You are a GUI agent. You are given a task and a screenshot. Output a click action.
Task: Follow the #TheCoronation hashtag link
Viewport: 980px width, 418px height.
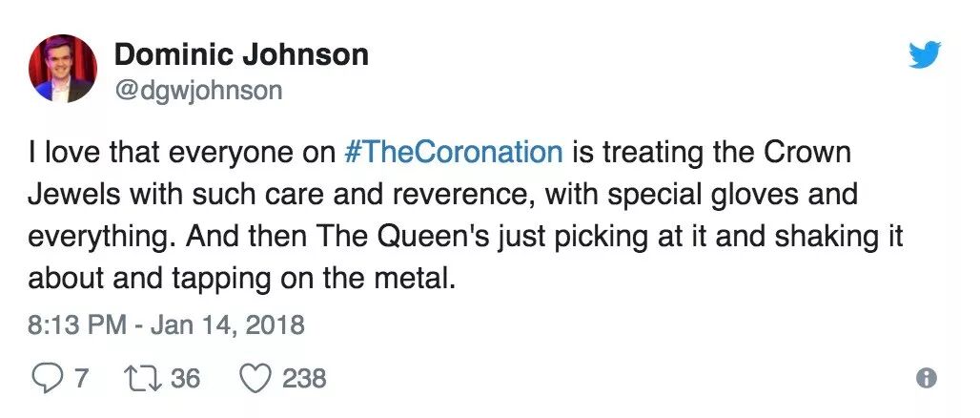click(454, 153)
